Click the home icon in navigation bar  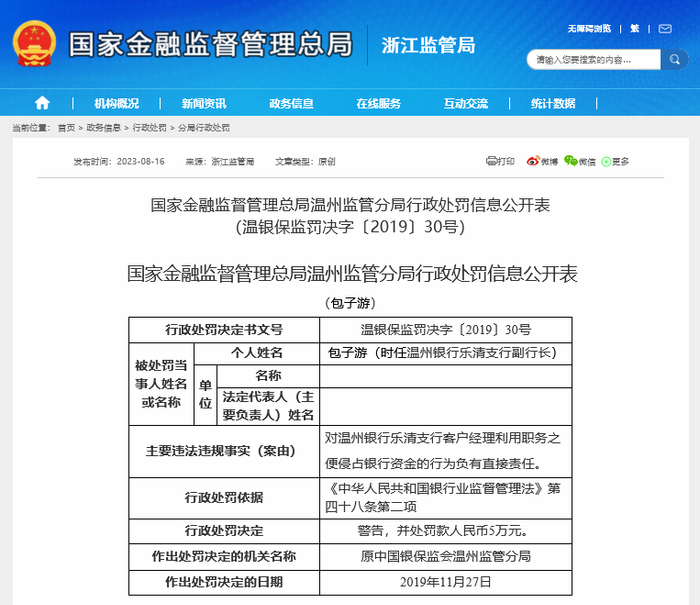pyautogui.click(x=42, y=103)
